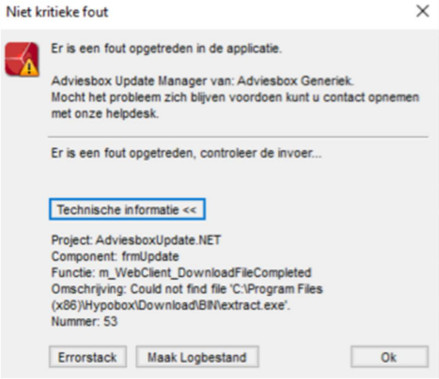Click the yellow warning triangle overlay
The width and height of the screenshot is (439, 379).
click(29, 67)
